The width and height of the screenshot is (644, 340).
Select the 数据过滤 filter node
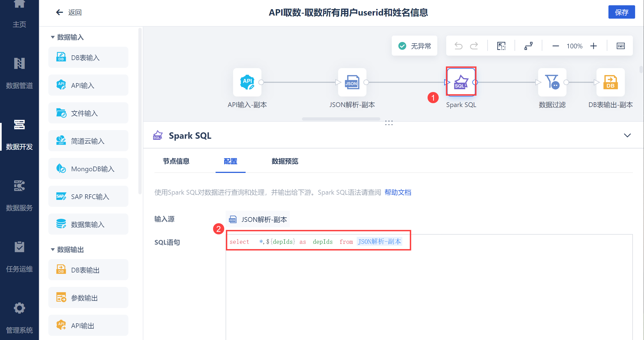click(552, 82)
